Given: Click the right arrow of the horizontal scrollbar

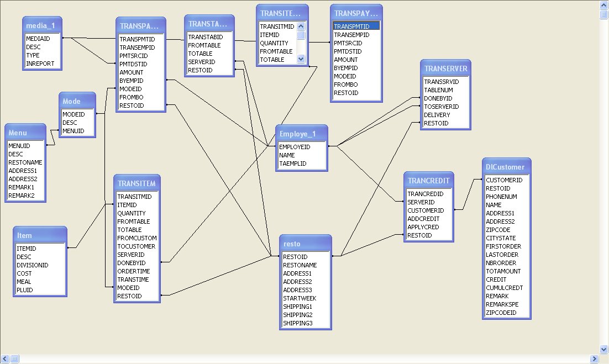Looking at the screenshot, I should 595,358.
